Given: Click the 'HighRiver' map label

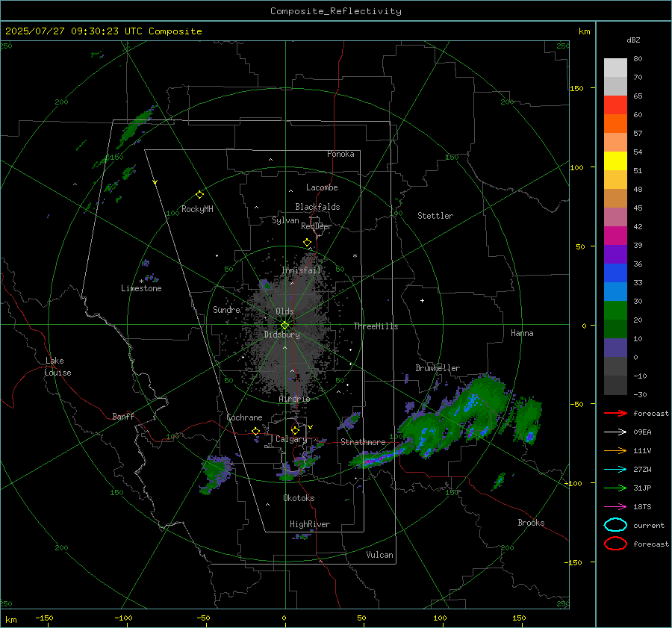Looking at the screenshot, I should click(310, 524).
